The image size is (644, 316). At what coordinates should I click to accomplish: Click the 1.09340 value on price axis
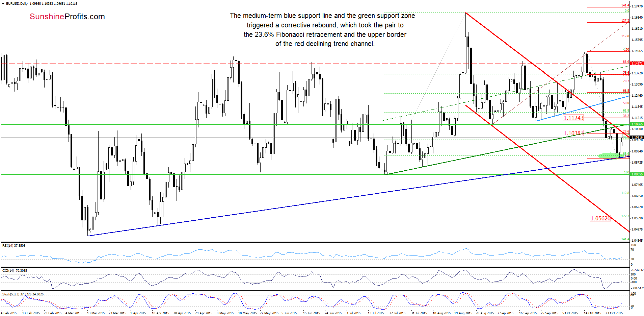point(637,151)
